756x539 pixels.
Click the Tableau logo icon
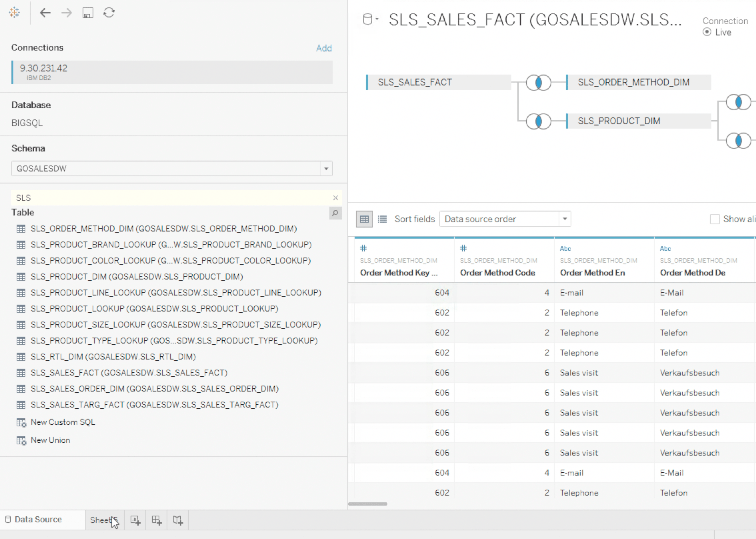[14, 13]
